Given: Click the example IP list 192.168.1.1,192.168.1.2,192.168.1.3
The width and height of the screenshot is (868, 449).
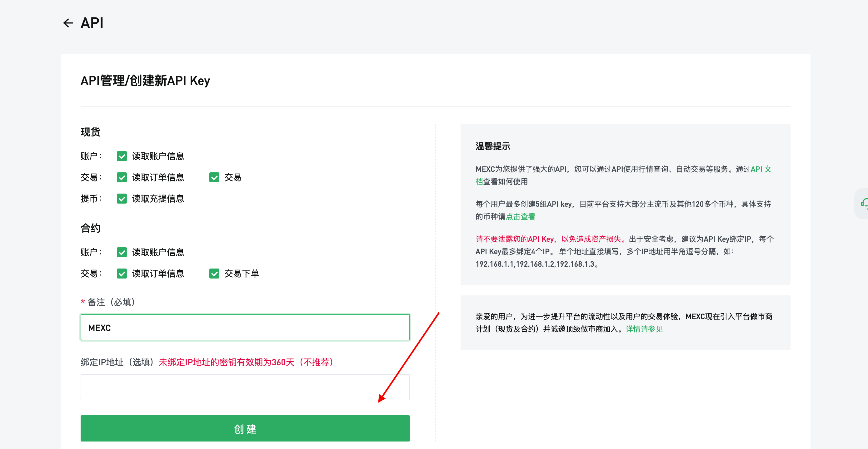Looking at the screenshot, I should tap(535, 264).
